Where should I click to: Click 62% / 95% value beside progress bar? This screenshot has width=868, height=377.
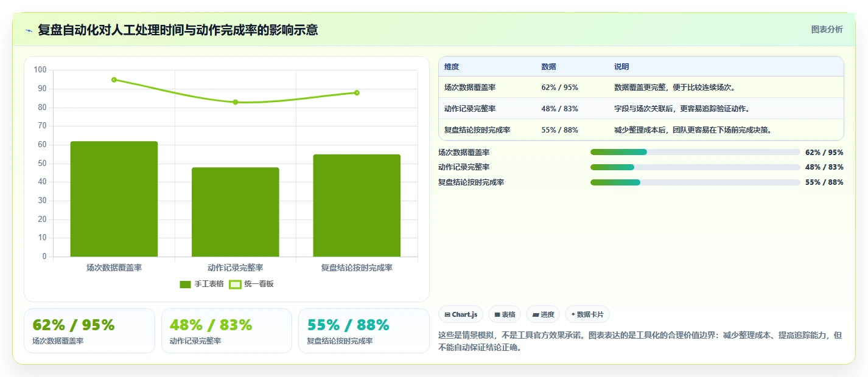click(x=824, y=153)
